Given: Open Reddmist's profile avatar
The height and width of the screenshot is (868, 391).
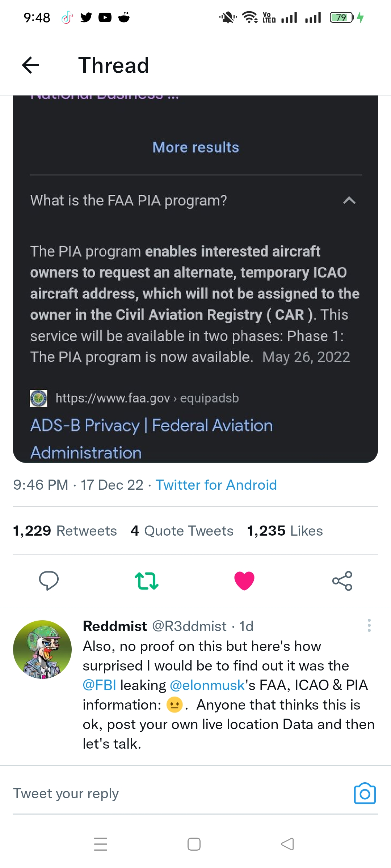Looking at the screenshot, I should point(42,650).
